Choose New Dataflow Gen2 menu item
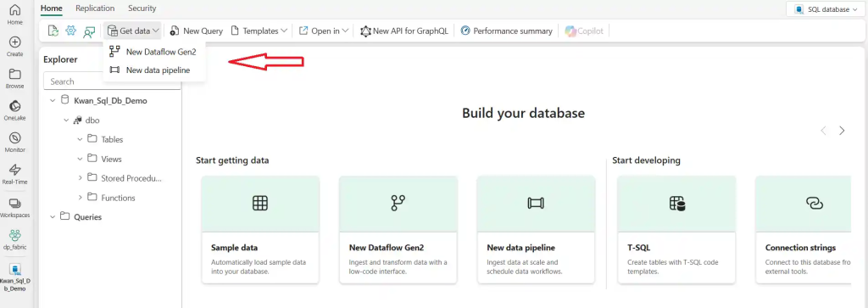868x308 pixels. 154,52
